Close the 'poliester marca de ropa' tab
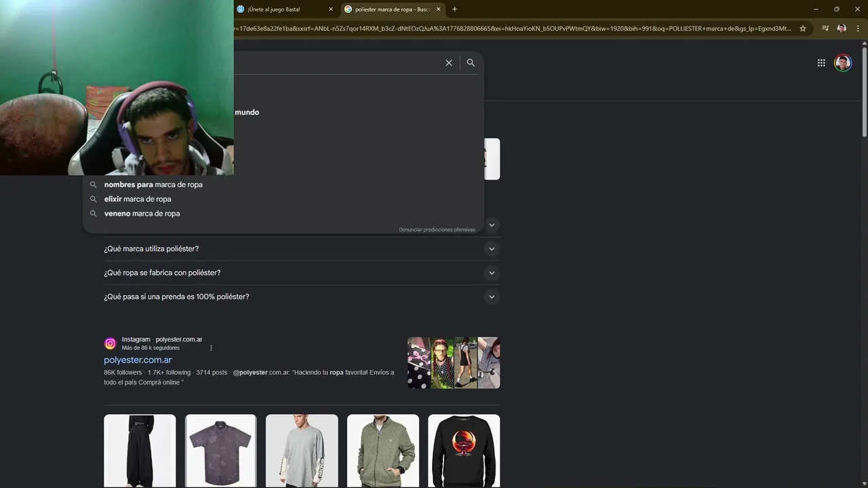The height and width of the screenshot is (488, 868). coord(439,9)
